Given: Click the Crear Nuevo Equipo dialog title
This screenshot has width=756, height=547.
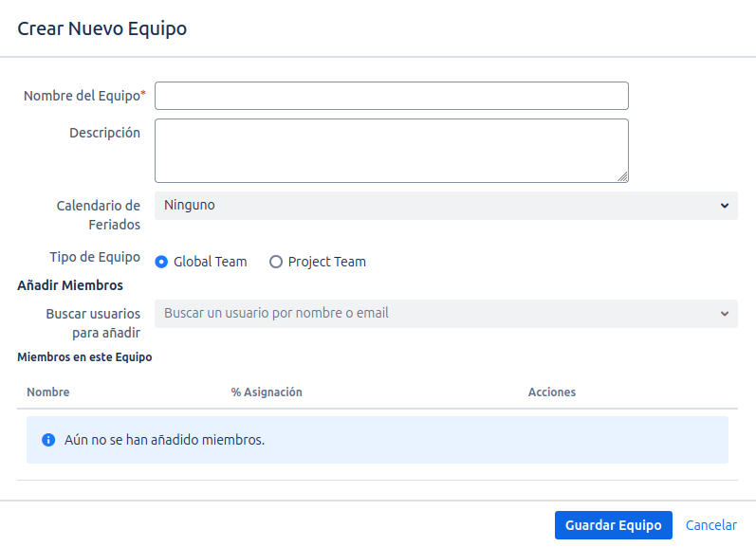Looking at the screenshot, I should (x=102, y=29).
